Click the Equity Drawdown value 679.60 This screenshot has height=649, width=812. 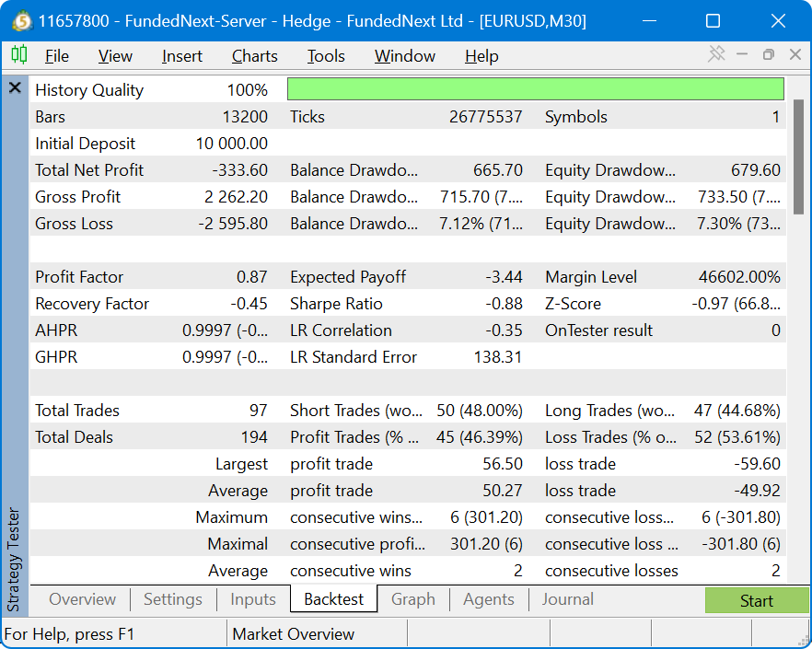pos(756,170)
